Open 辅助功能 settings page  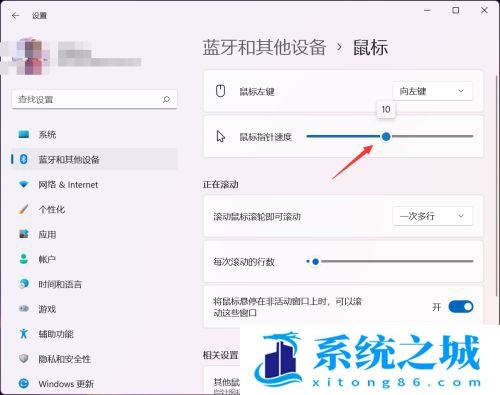[x=94, y=334]
